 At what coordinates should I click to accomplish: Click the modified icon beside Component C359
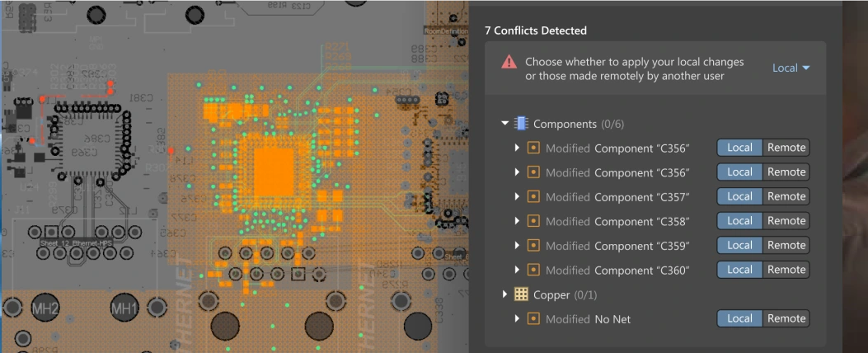click(533, 246)
